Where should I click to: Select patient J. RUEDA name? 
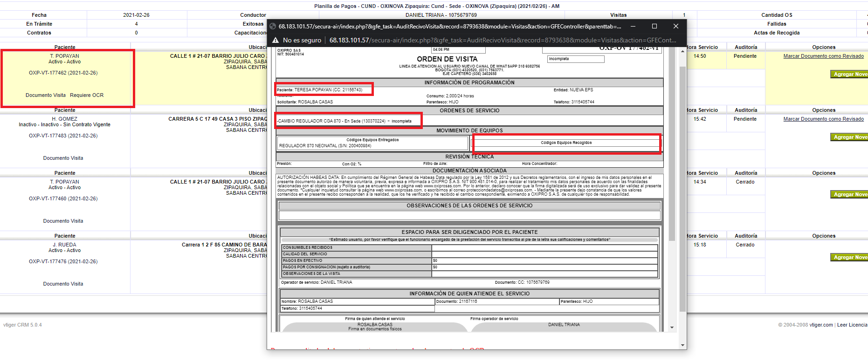(x=65, y=245)
